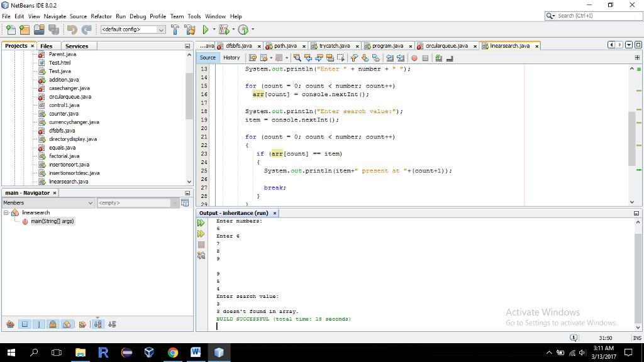Click the Run Project green arrow
Viewport: 644px width, 362px height.
tap(205, 30)
